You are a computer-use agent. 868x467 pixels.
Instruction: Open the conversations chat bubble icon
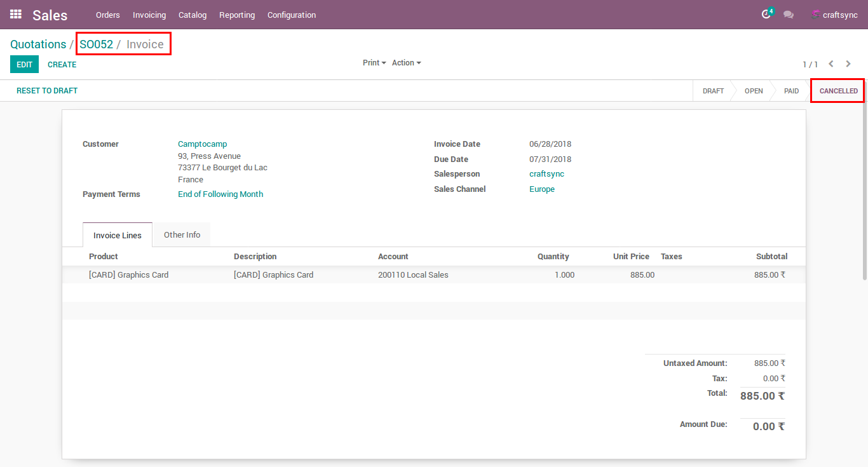789,15
